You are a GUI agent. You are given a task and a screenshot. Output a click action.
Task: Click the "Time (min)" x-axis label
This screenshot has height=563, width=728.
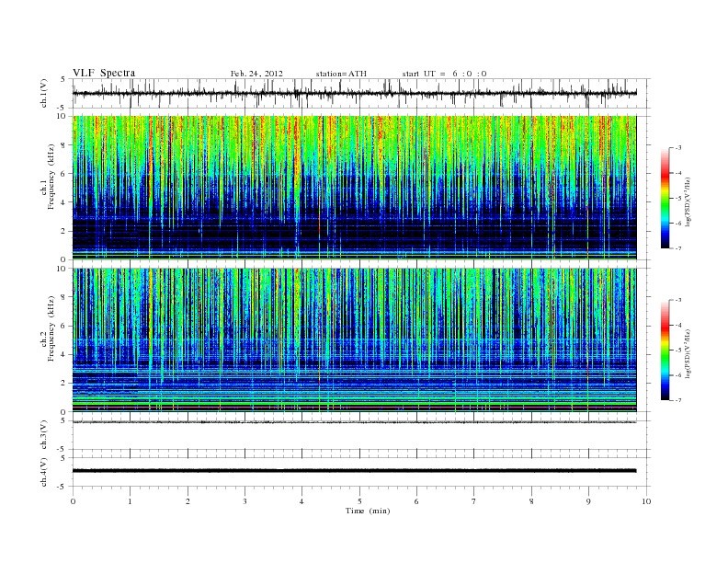tap(368, 511)
